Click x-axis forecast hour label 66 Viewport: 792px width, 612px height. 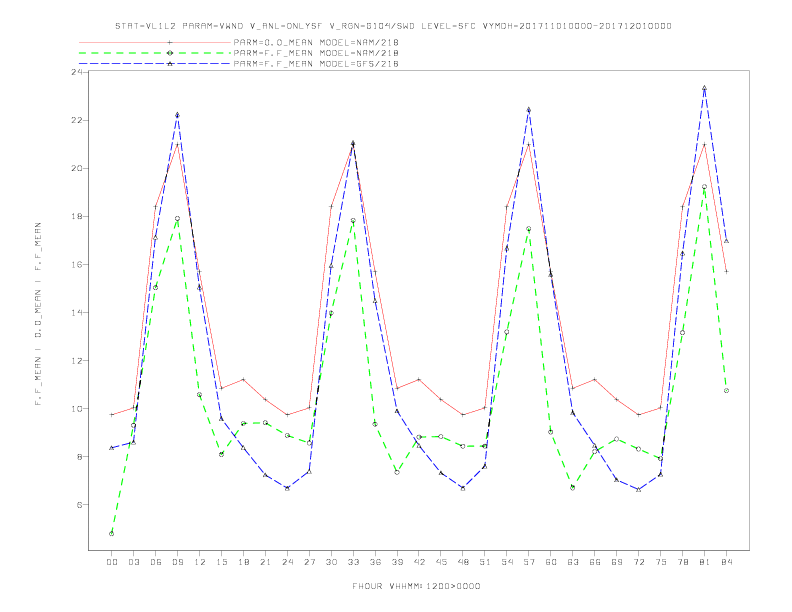[595, 562]
